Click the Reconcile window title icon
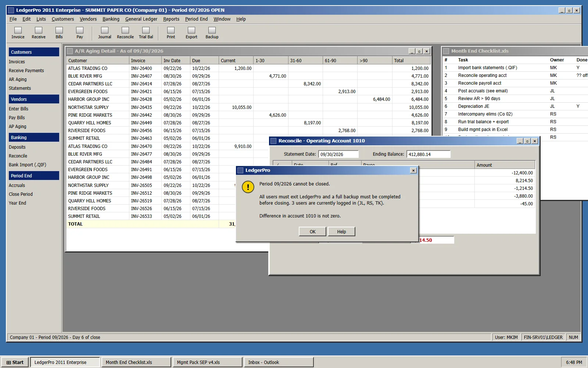This screenshot has width=588, height=368. point(273,141)
